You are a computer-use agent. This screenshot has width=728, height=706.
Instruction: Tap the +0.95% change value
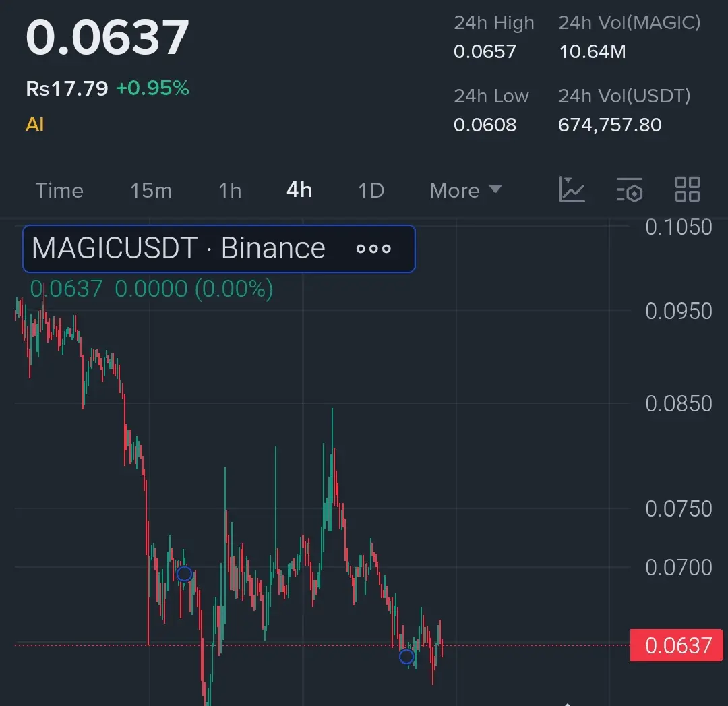153,88
